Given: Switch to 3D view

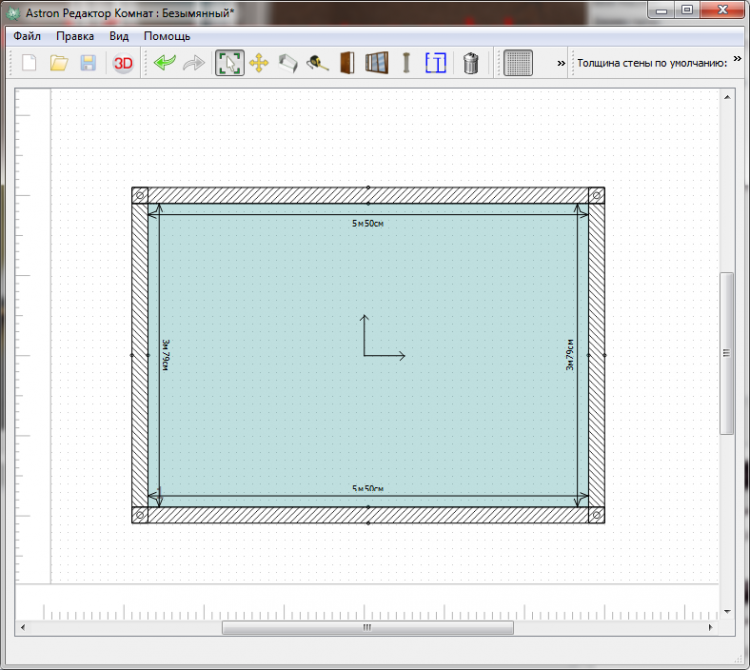Looking at the screenshot, I should [x=123, y=63].
